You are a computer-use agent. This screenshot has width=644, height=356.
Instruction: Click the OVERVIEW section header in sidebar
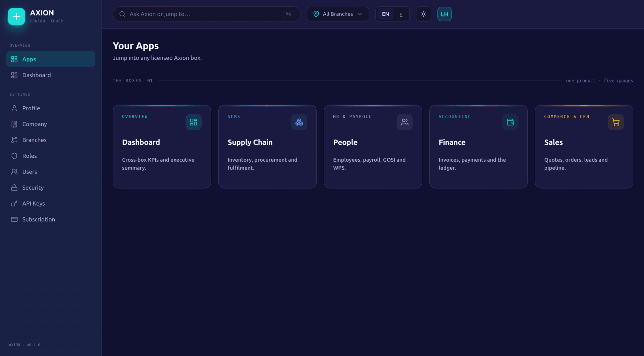point(20,46)
